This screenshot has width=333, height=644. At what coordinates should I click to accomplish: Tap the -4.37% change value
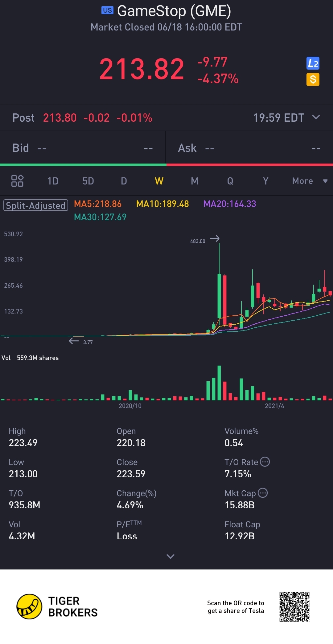point(218,79)
